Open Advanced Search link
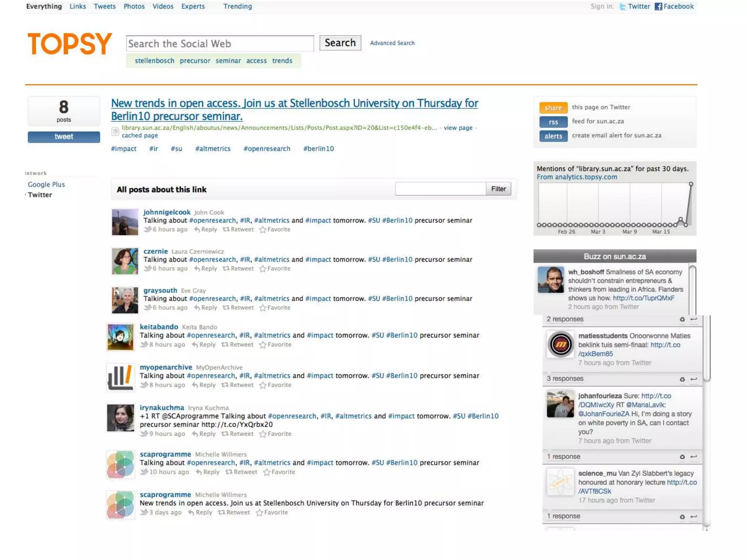Screen dimensions: 747x560 [x=392, y=43]
